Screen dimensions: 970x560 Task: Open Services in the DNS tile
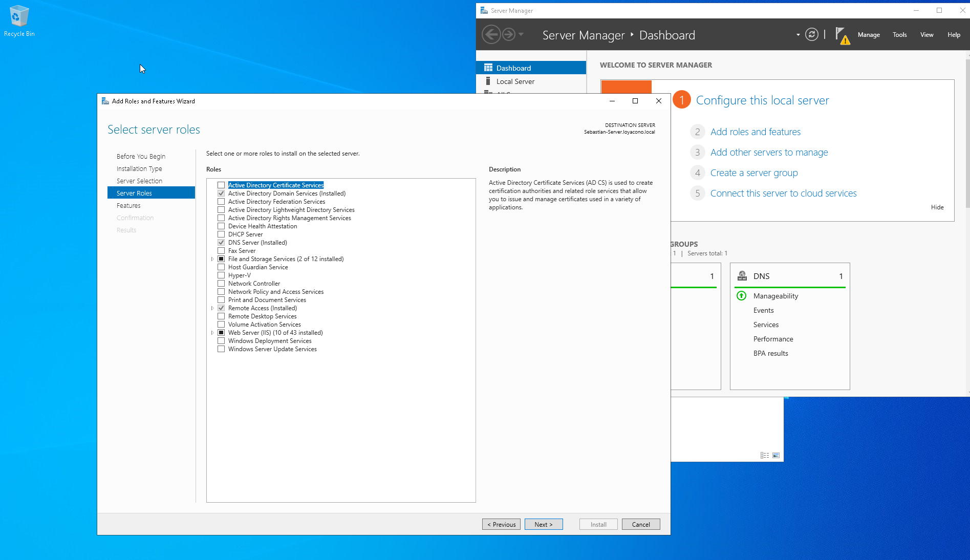click(766, 325)
